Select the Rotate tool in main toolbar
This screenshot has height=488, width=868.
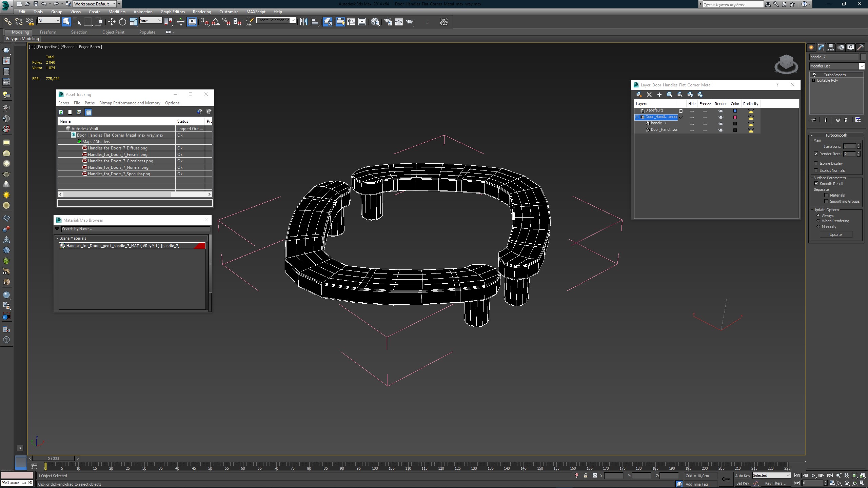(122, 22)
